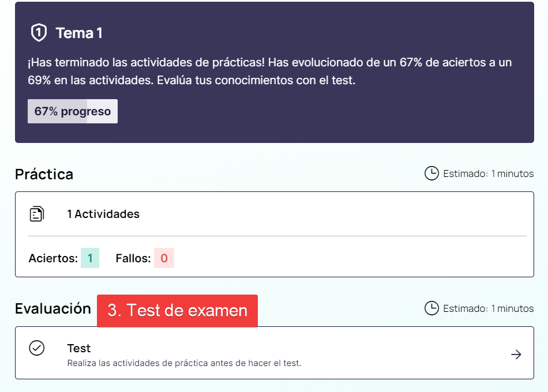Click the Práctica 'Estimado: 1 minutos' text
The width and height of the screenshot is (548, 392).
coord(488,174)
